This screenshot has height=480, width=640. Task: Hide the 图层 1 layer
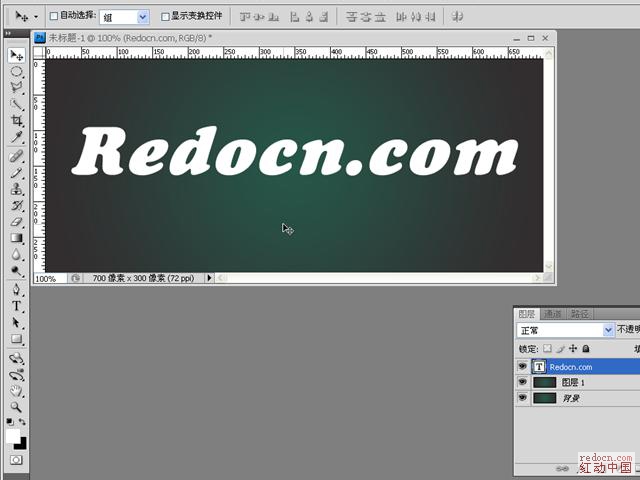coord(522,382)
